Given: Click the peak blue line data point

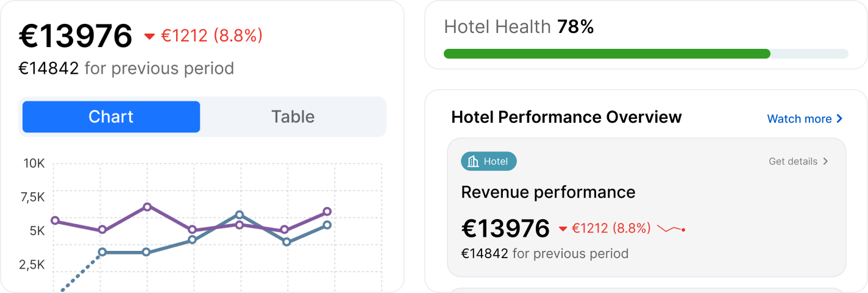Looking at the screenshot, I should pos(240,215).
